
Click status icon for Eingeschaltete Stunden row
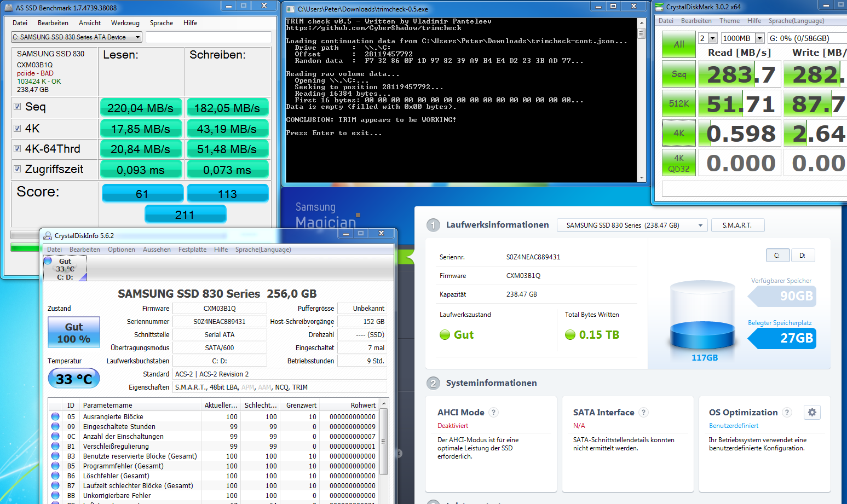[x=55, y=426]
